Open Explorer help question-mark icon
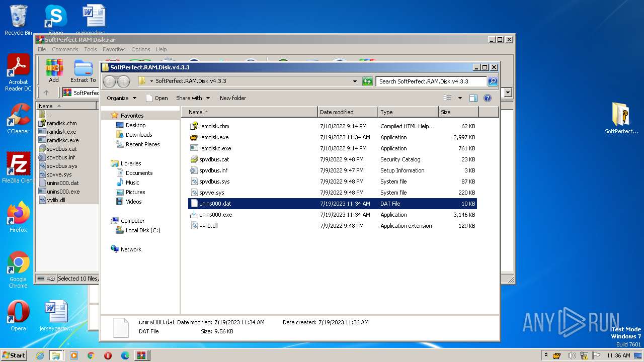644x362 pixels. point(487,98)
